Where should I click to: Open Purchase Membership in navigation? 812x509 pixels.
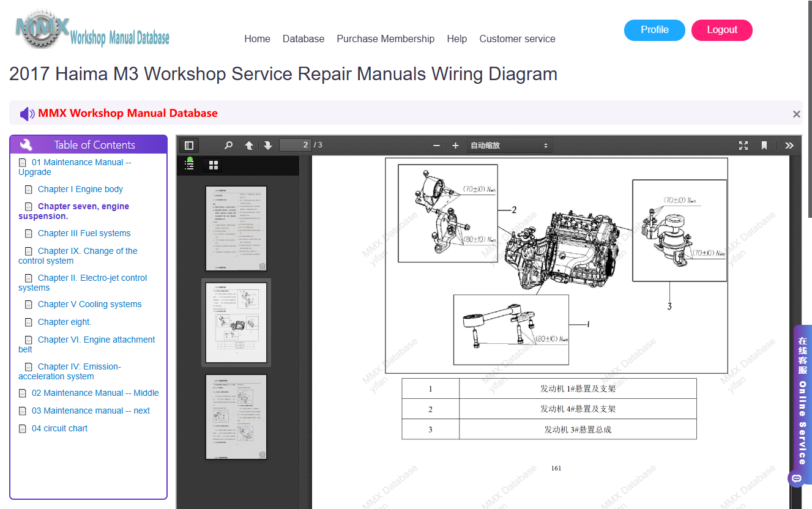(386, 39)
